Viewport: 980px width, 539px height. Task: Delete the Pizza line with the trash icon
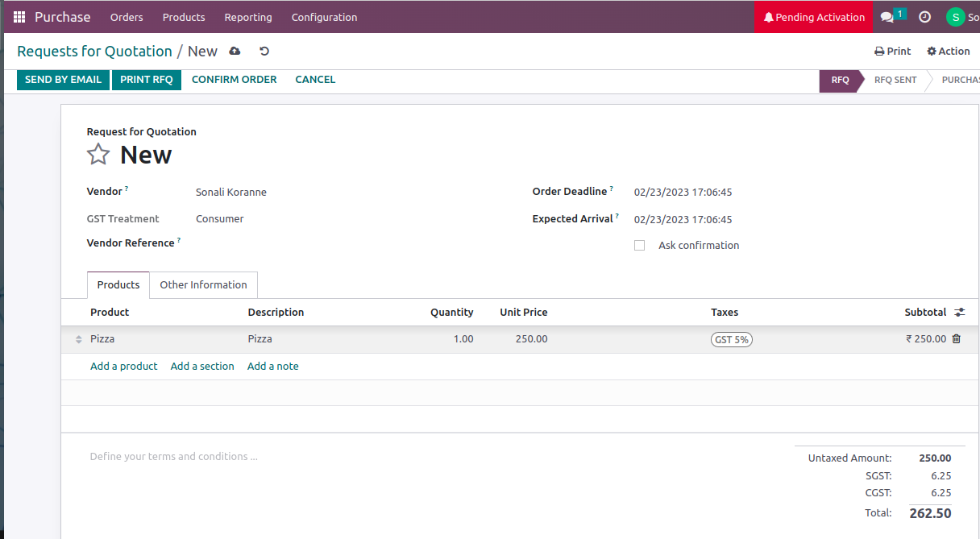957,339
